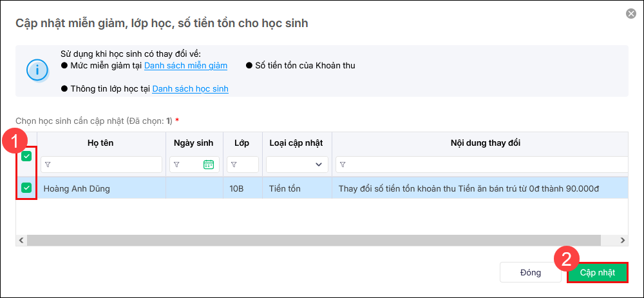Viewport: 644px width, 298px height.
Task: Click the filter icon in Họ tên column
Action: (48, 164)
